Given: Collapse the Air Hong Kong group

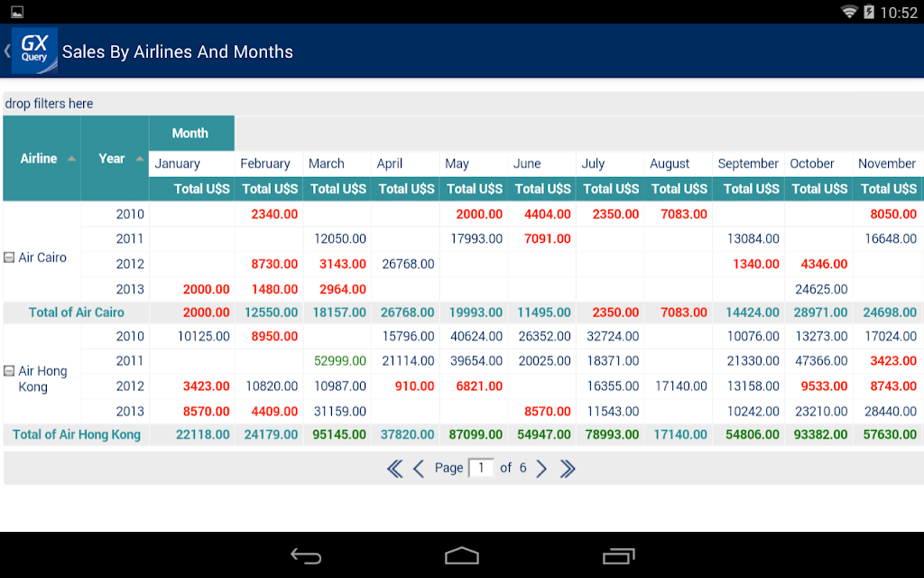Looking at the screenshot, I should 9,370.
